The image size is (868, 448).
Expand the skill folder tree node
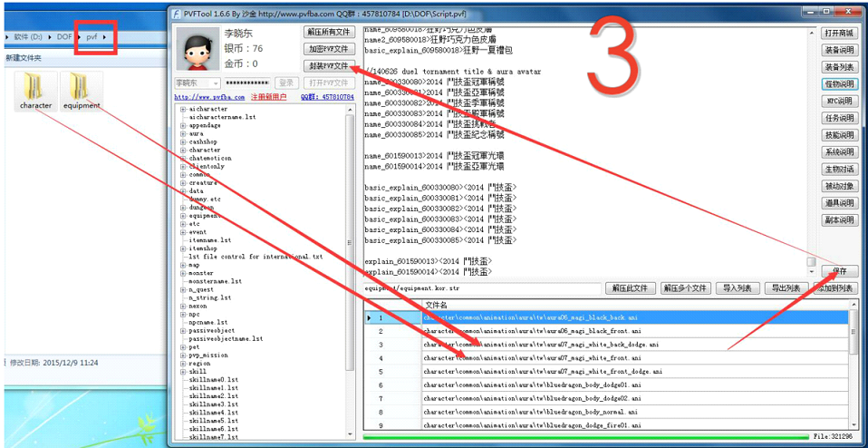183,371
